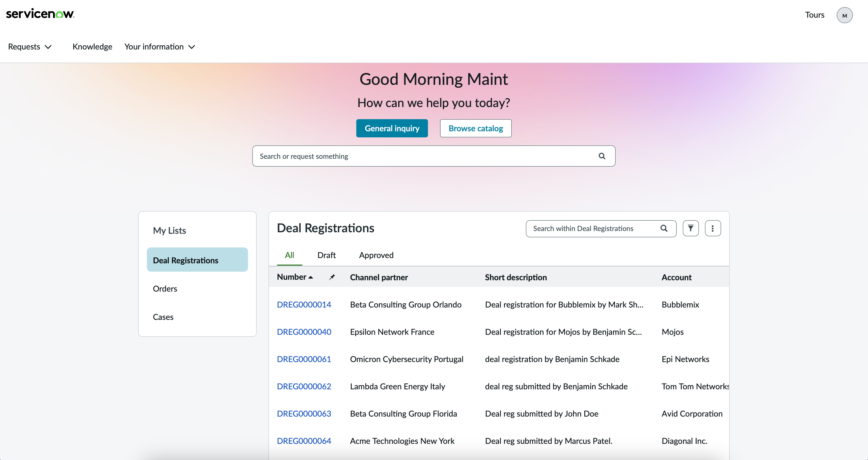Viewport: 868px width, 460px height.
Task: Open record DREG0000014
Action: [x=304, y=304]
